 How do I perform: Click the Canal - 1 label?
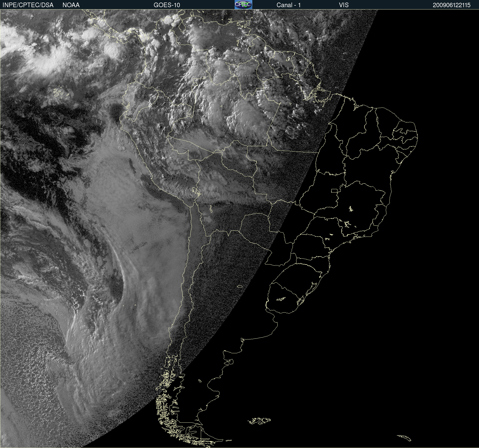[289, 5]
